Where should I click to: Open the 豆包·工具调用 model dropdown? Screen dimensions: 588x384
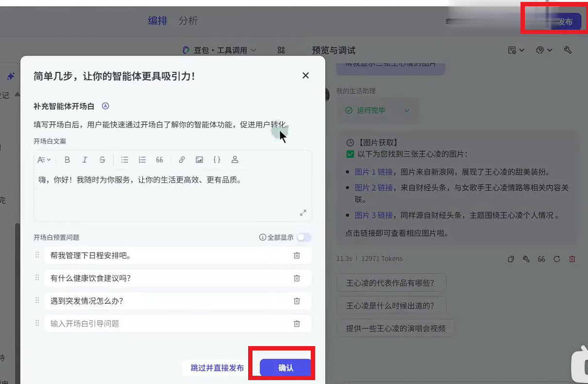[219, 50]
